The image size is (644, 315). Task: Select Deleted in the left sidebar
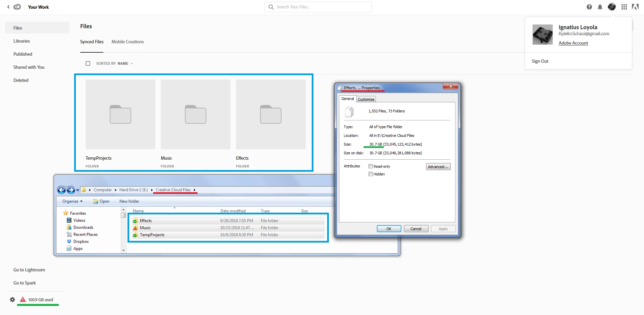pyautogui.click(x=21, y=80)
